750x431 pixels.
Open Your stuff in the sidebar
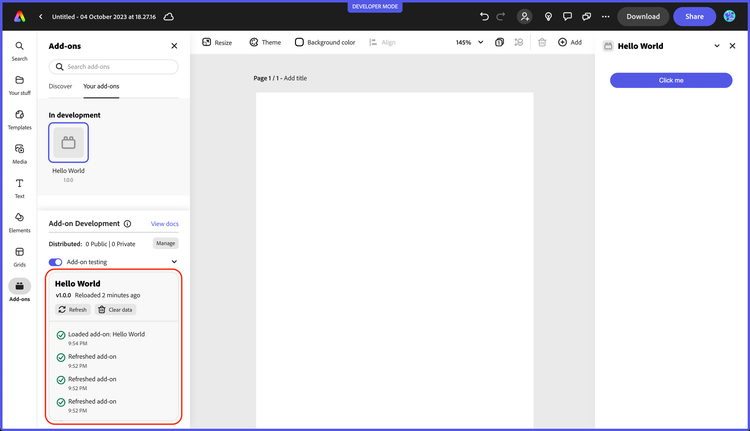pyautogui.click(x=20, y=86)
